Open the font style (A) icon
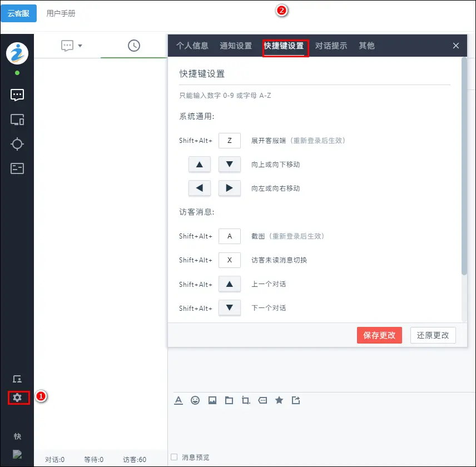Screen dimensions: 476x467 coord(178,400)
